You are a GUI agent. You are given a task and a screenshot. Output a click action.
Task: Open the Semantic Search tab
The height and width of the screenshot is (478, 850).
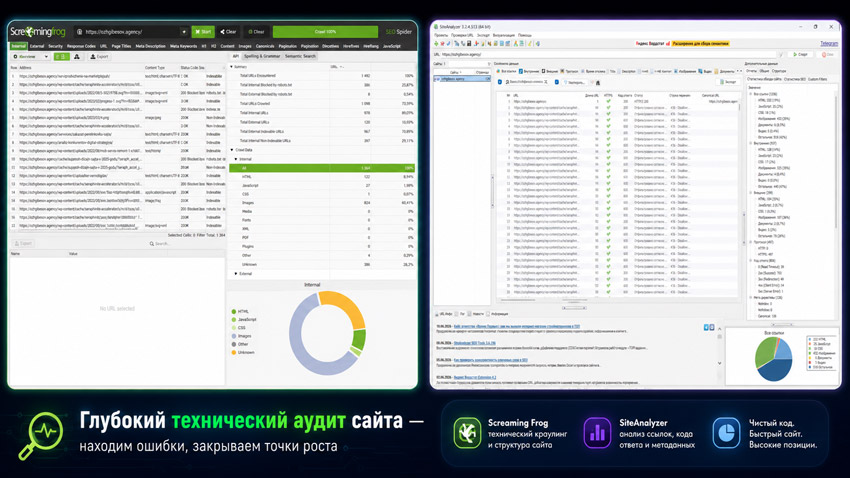(300, 56)
